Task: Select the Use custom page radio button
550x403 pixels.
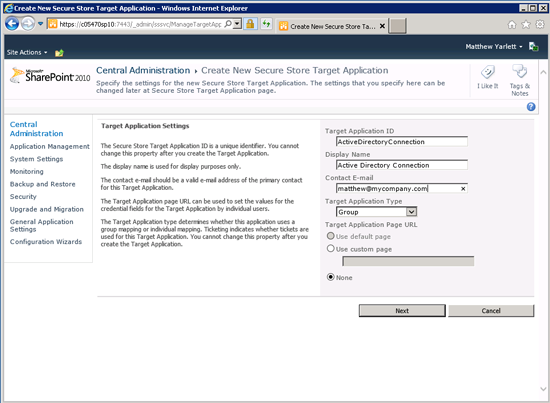Action: pos(330,249)
